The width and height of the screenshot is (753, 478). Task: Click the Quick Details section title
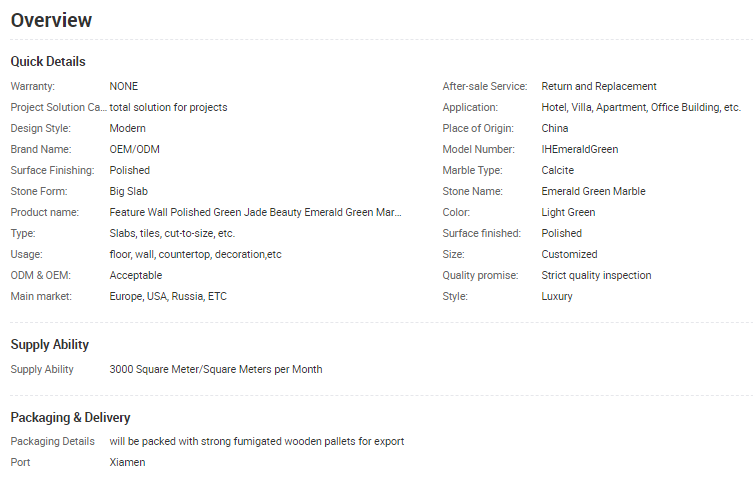[x=48, y=62]
